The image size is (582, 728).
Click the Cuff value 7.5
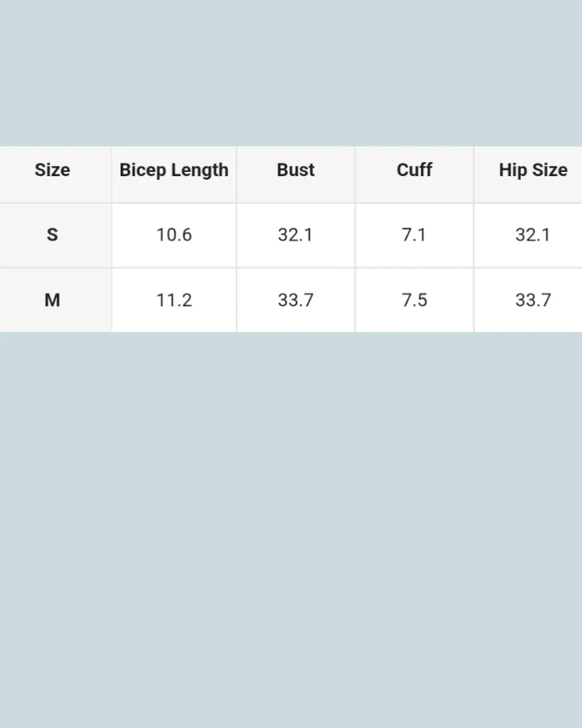[414, 300]
